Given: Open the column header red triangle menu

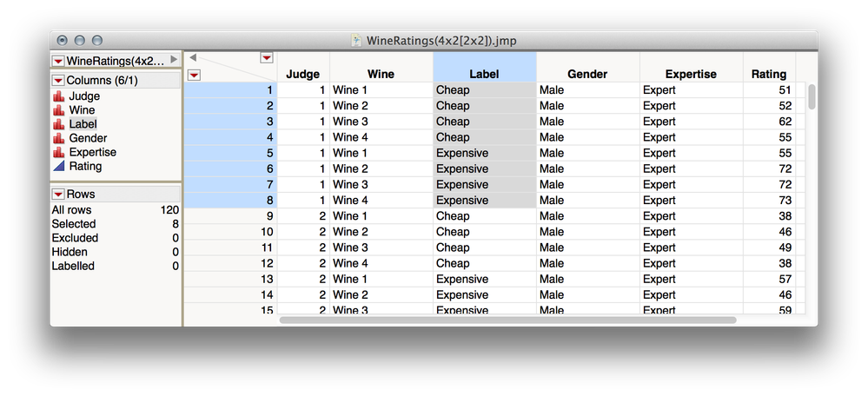Looking at the screenshot, I should point(267,58).
